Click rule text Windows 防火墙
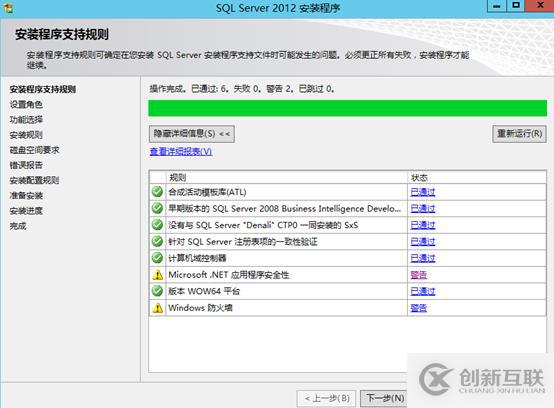 pos(200,308)
